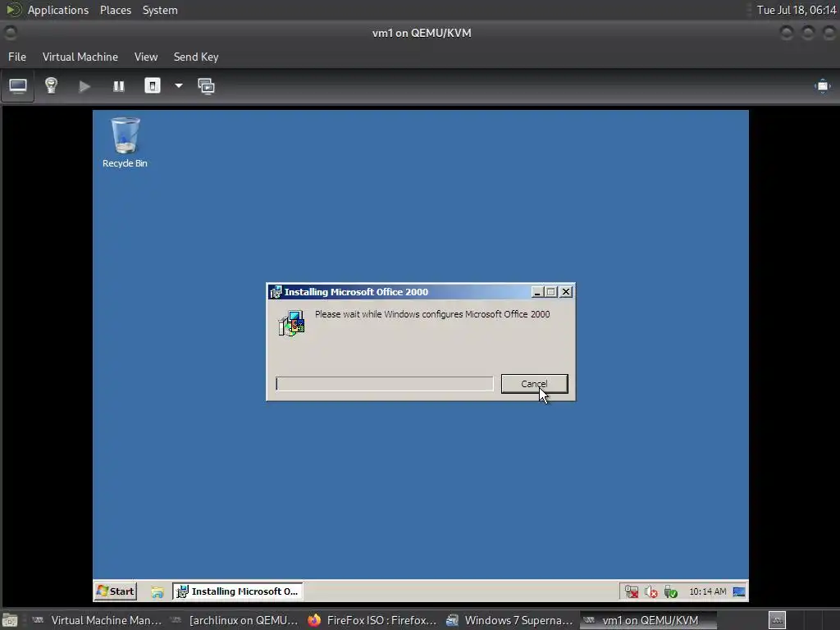Switch to Virtual Machine Manager taskbar window

click(x=97, y=620)
